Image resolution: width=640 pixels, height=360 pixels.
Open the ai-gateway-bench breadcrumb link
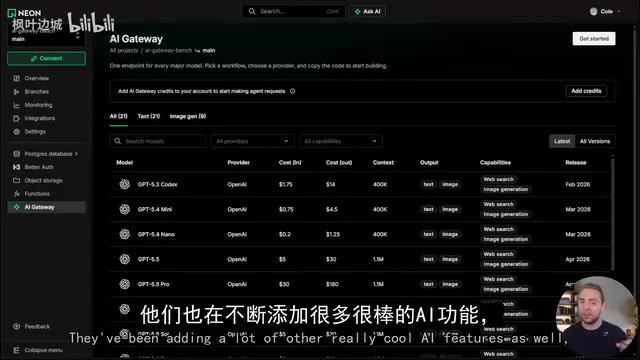click(x=168, y=51)
